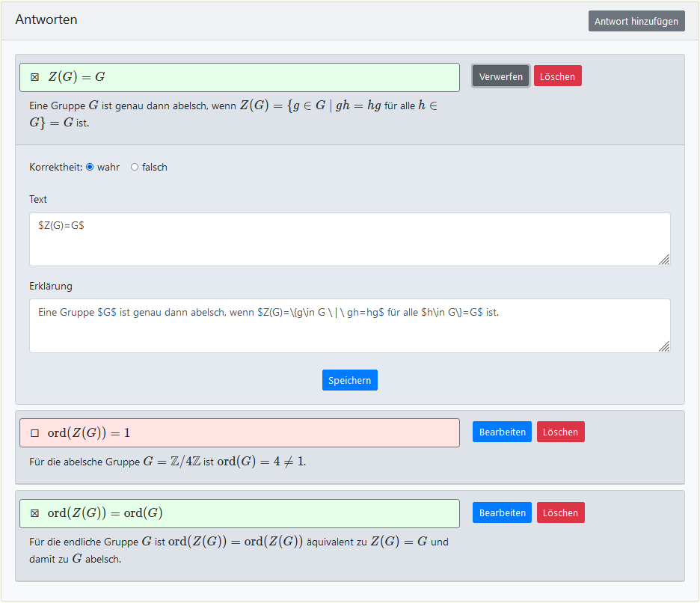
Task: Click the checked box icon beside ord(Z(G))=ord(G)
Action: [34, 513]
